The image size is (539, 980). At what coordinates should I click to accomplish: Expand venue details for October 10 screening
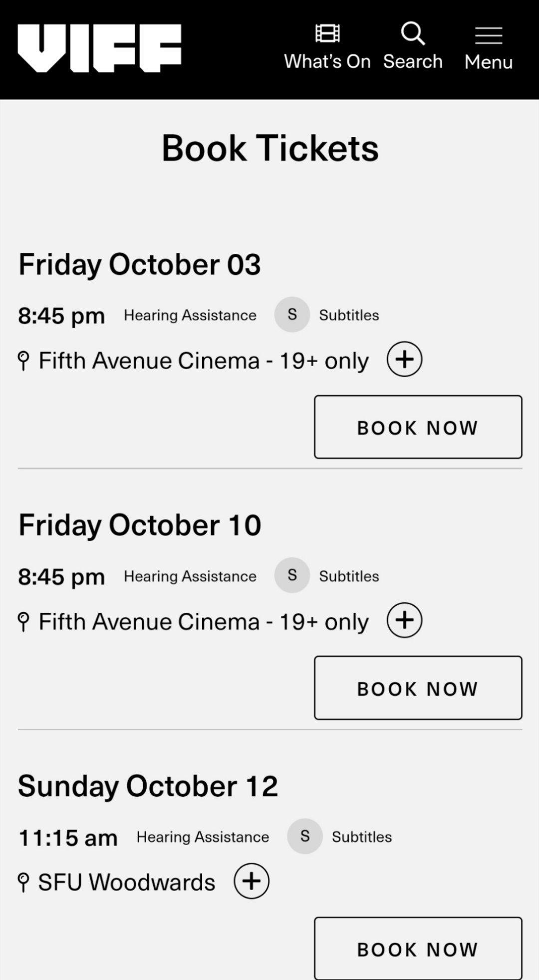click(x=405, y=620)
